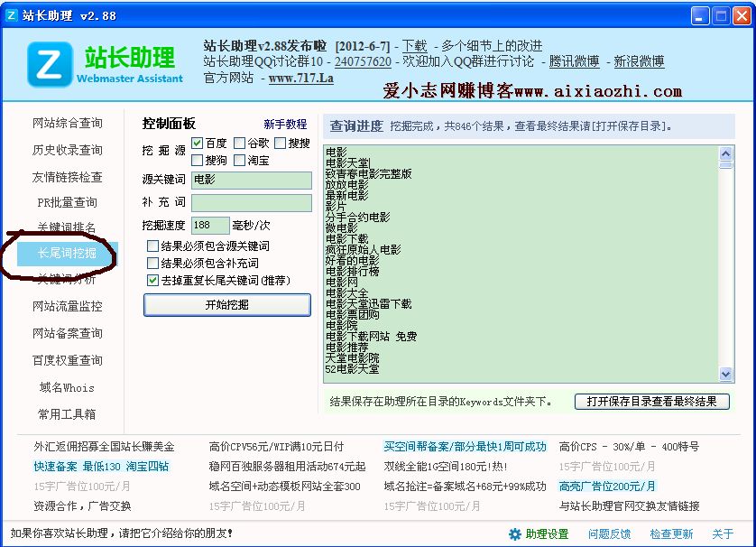Open the QQ group link 240757620
The width and height of the screenshot is (756, 547).
363,61
